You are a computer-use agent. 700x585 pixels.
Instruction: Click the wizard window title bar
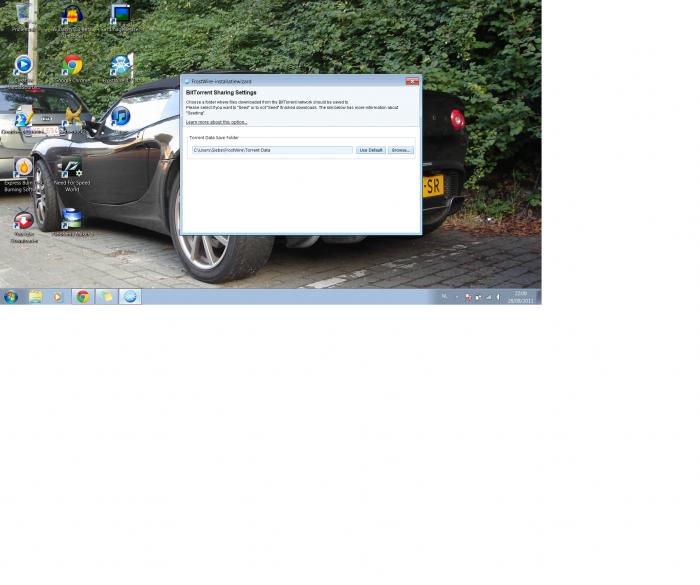tap(295, 81)
